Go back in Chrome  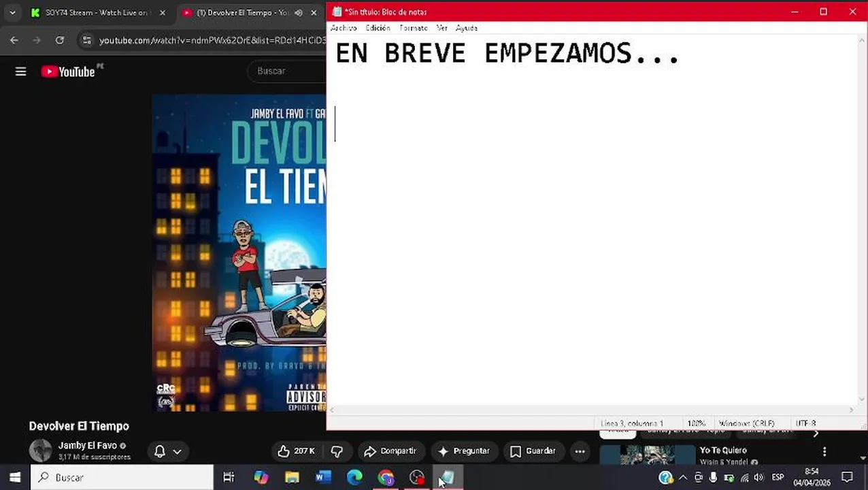14,40
